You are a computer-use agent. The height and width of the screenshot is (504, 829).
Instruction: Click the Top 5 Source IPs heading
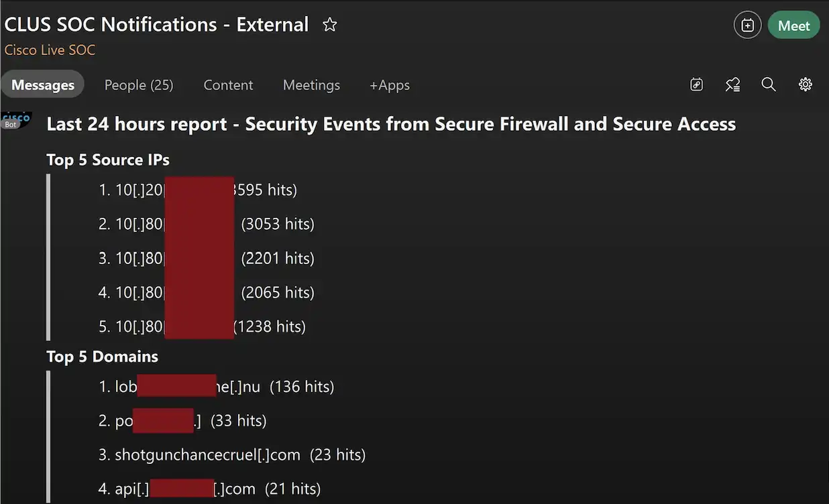(x=107, y=160)
